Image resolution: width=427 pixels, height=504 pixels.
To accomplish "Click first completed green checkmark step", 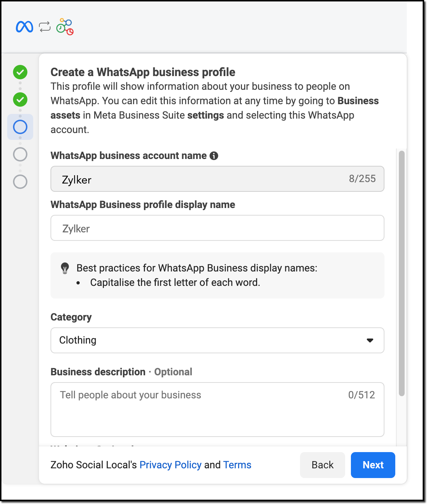I will pos(20,72).
